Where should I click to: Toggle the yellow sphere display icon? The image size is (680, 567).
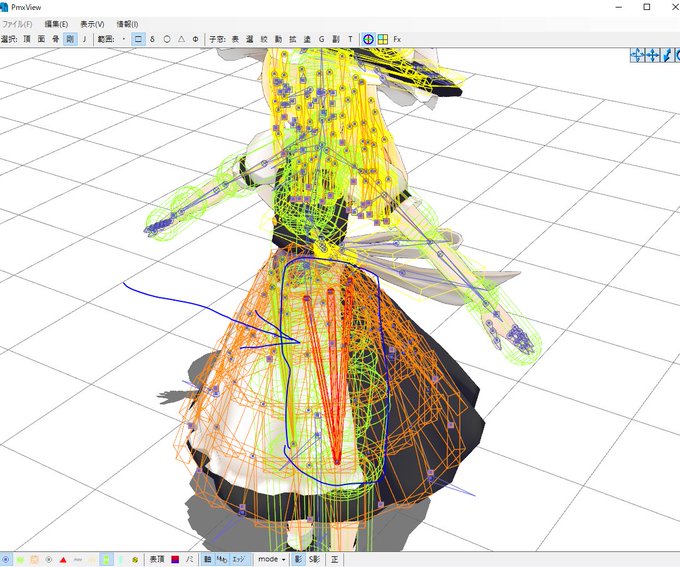click(x=135, y=560)
